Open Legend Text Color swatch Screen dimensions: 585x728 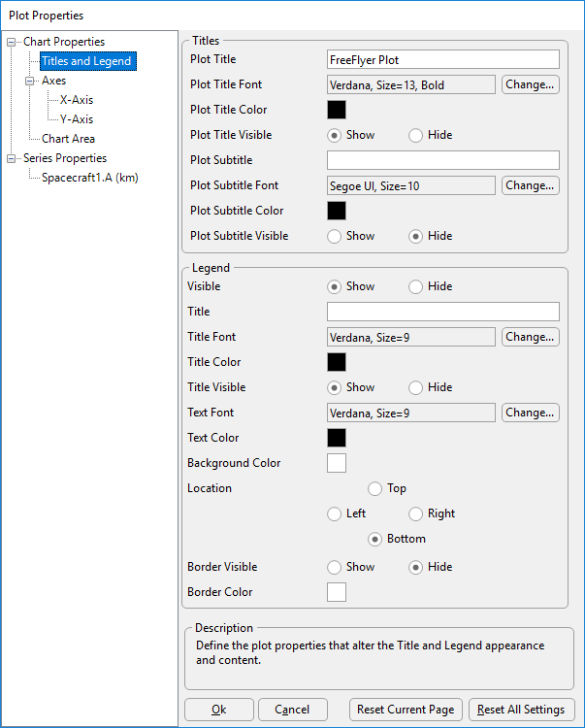click(337, 438)
